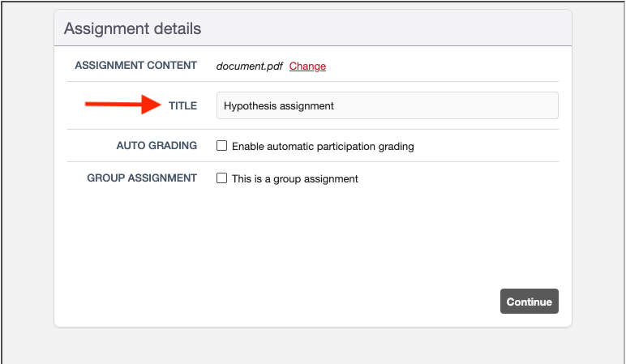The image size is (626, 364).
Task: Click the empty right end of Title field
Action: (487, 106)
